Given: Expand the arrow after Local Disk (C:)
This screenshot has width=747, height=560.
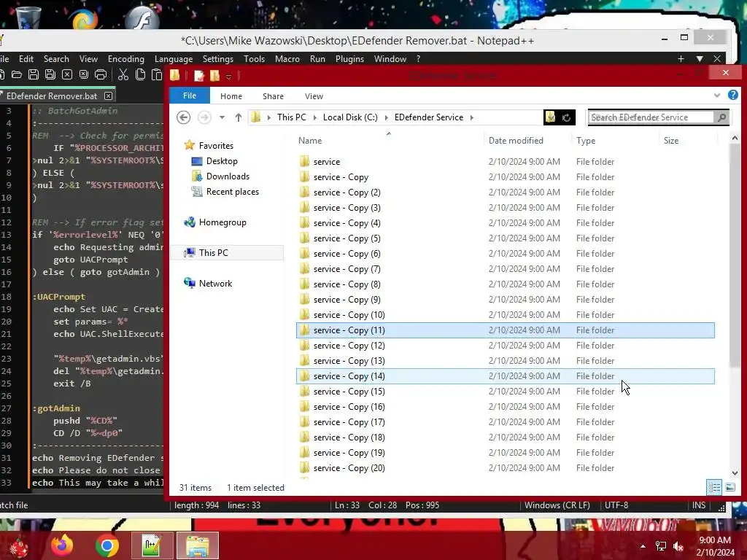Looking at the screenshot, I should [x=386, y=117].
